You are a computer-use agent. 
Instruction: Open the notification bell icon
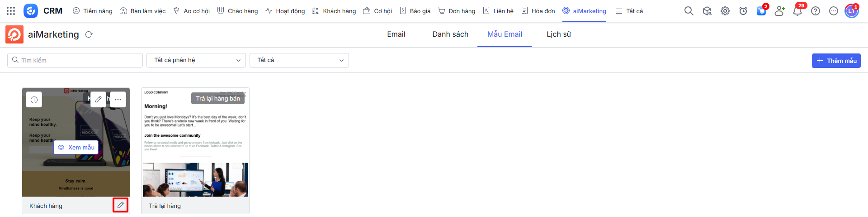797,11
